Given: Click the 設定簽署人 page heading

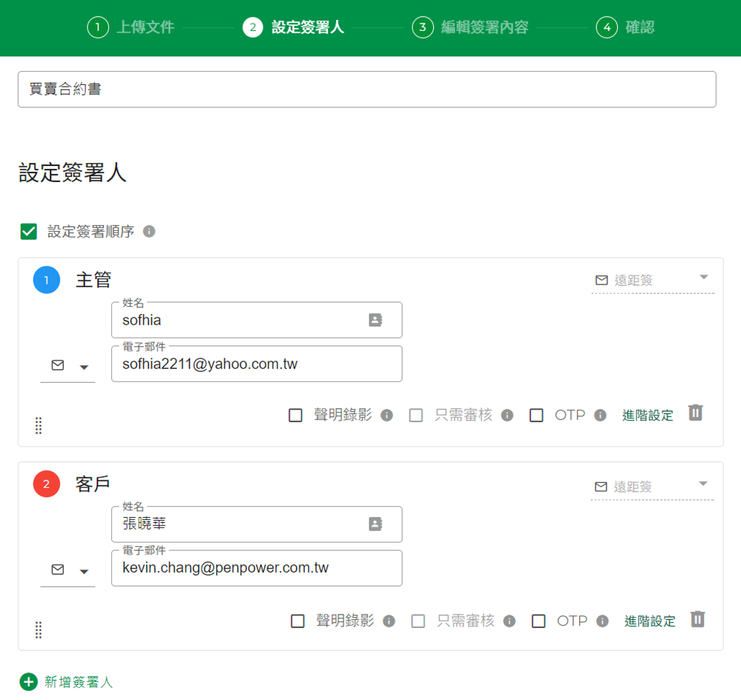Looking at the screenshot, I should point(73,173).
